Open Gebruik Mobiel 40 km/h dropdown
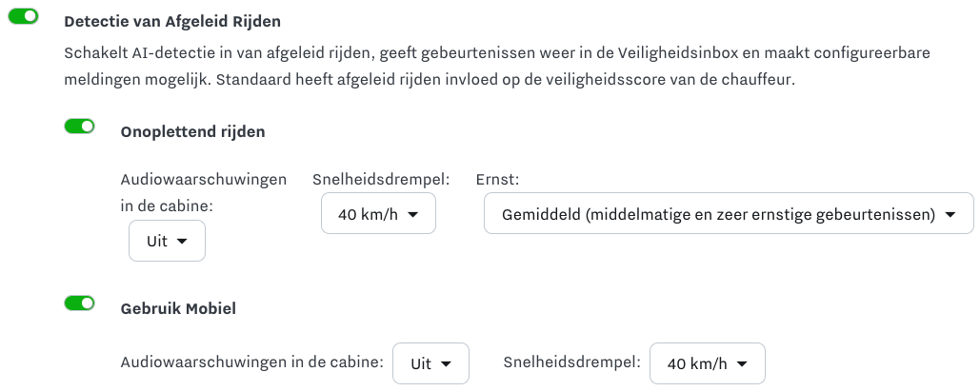The height and width of the screenshot is (391, 980). click(707, 363)
